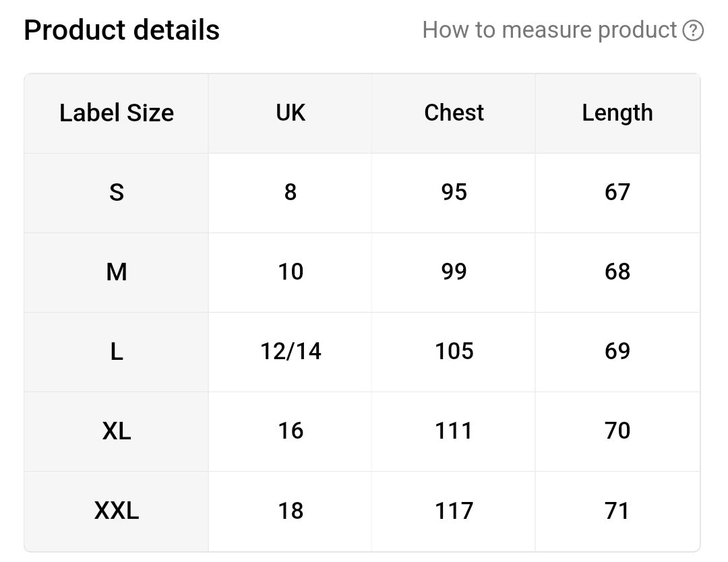Click the chest value 99 cell
This screenshot has height=562, width=728.
(x=454, y=272)
